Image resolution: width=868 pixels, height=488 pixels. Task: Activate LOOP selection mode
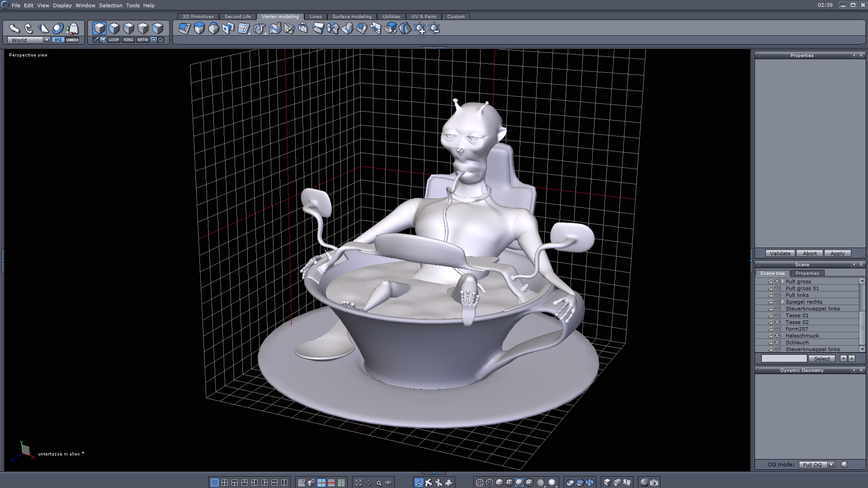113,40
